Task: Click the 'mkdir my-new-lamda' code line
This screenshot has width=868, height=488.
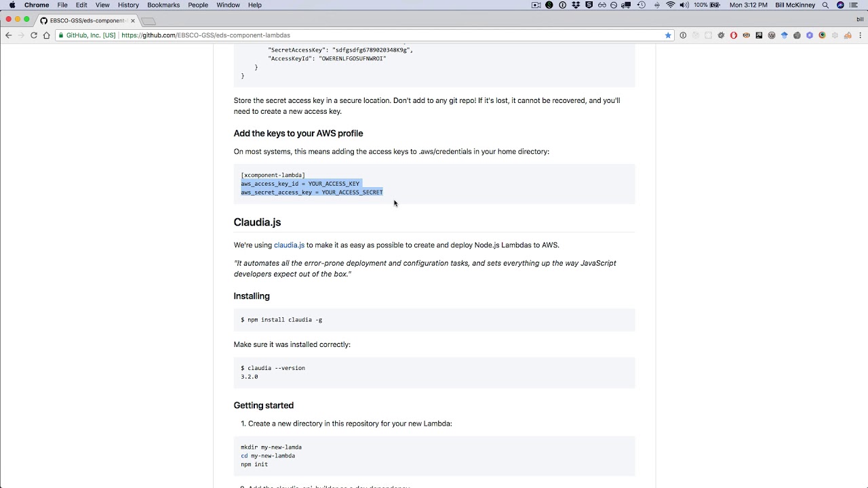Action: (x=271, y=447)
